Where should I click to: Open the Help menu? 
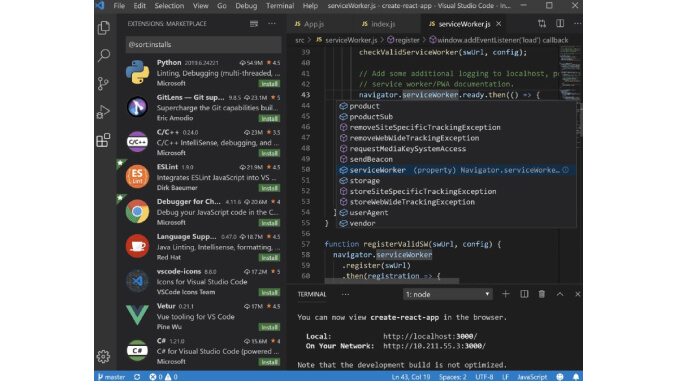tap(310, 6)
